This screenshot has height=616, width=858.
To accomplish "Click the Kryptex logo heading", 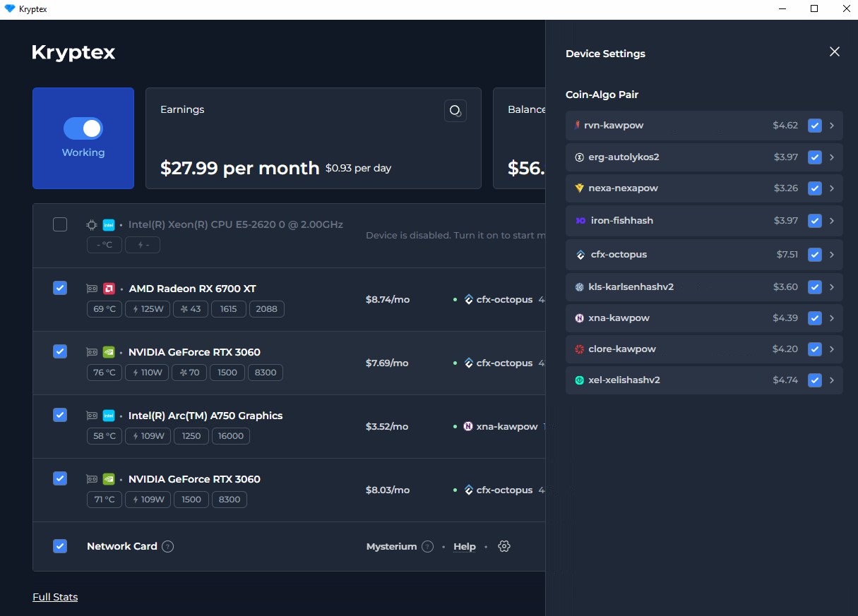I will coord(73,52).
